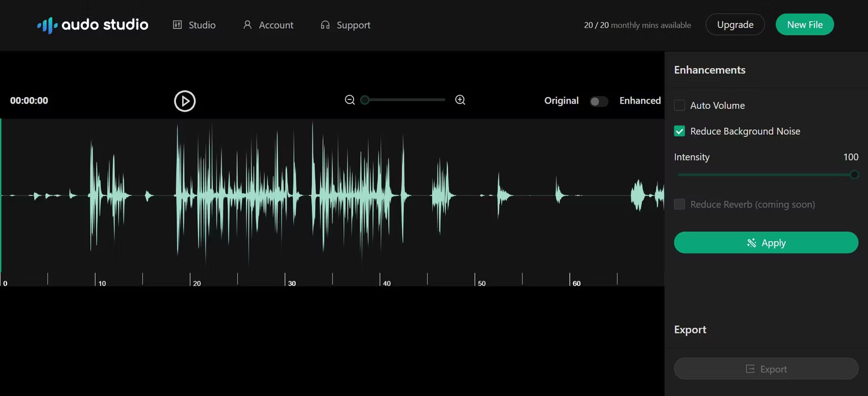Zoom out on the waveform with magnifier minus
The width and height of the screenshot is (868, 396).
tap(350, 99)
